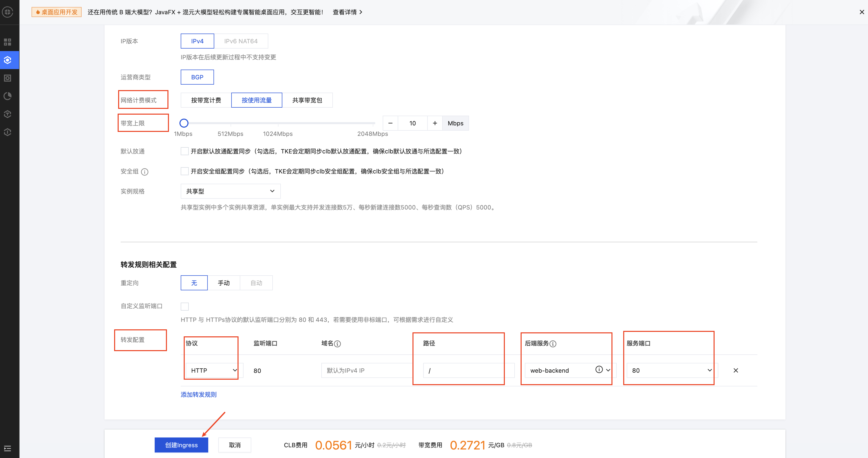Open the 查看详情 link in banner
Viewport: 868px width, 458px height.
tap(347, 12)
